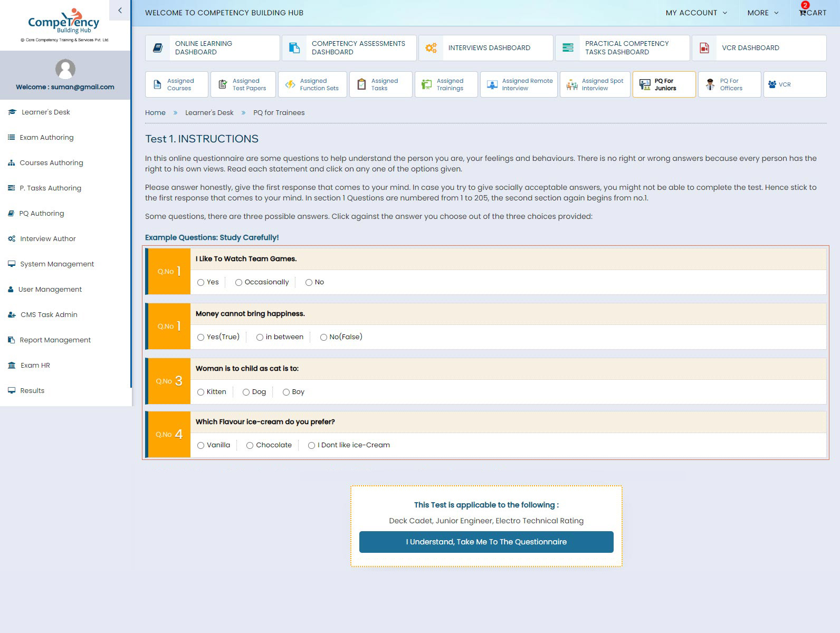The image size is (840, 633).
Task: Click the System Management monitor icon
Action: coord(12,264)
